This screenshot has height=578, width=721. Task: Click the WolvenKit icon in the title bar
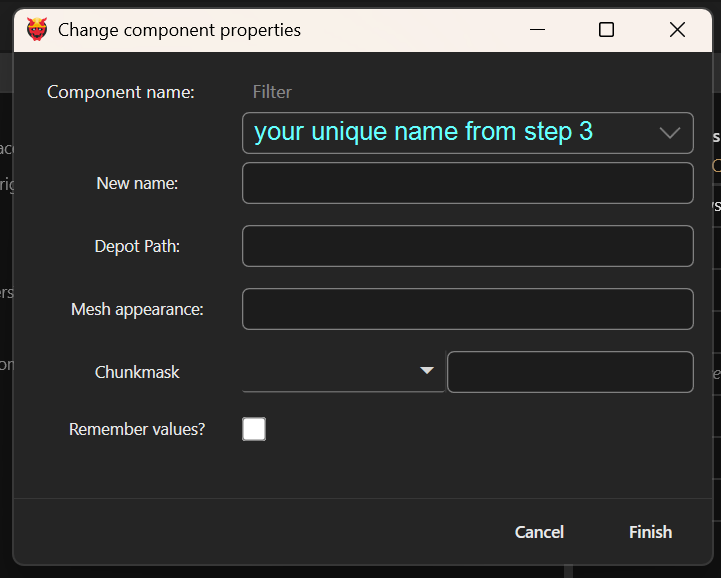tap(36, 29)
